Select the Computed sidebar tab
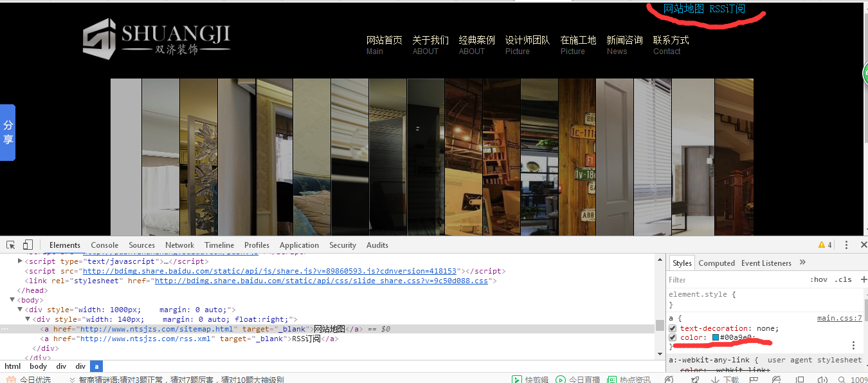Screen dimensions: 868x383 click(716, 263)
